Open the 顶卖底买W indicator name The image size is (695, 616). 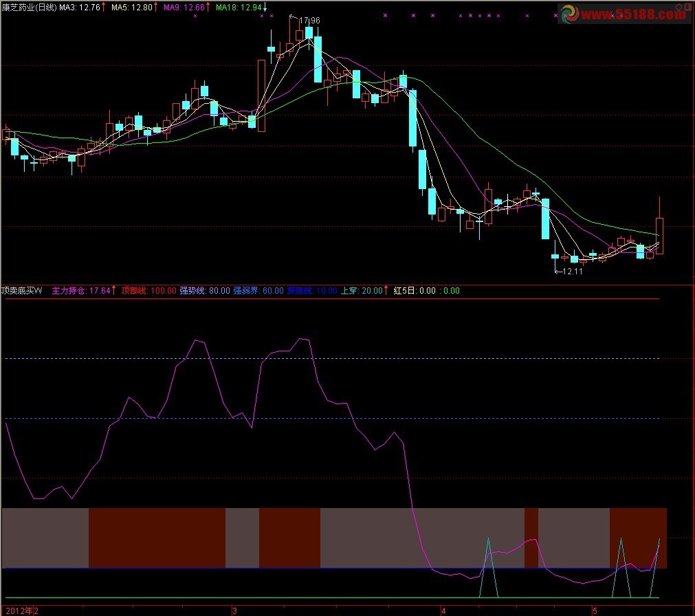[x=22, y=291]
